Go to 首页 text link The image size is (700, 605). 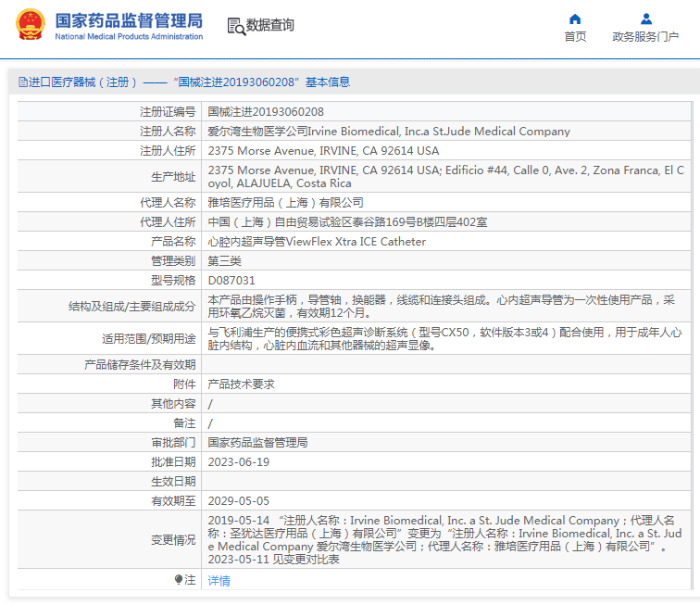click(575, 37)
